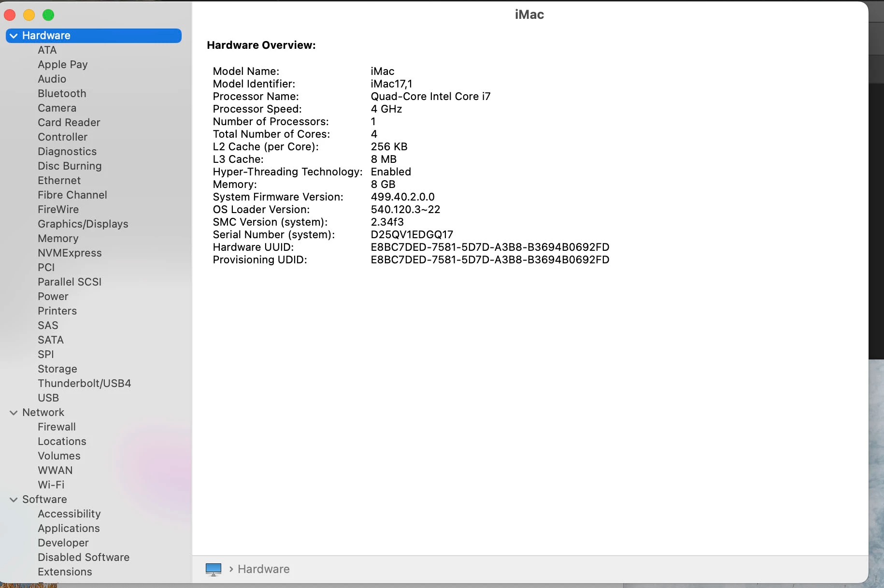Select ATA in the sidebar
This screenshot has height=588, width=884.
pos(47,50)
